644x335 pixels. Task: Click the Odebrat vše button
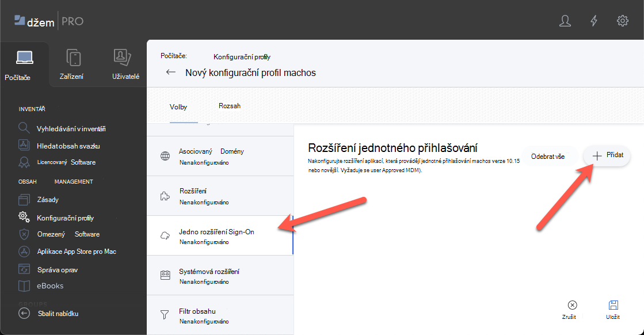point(550,155)
